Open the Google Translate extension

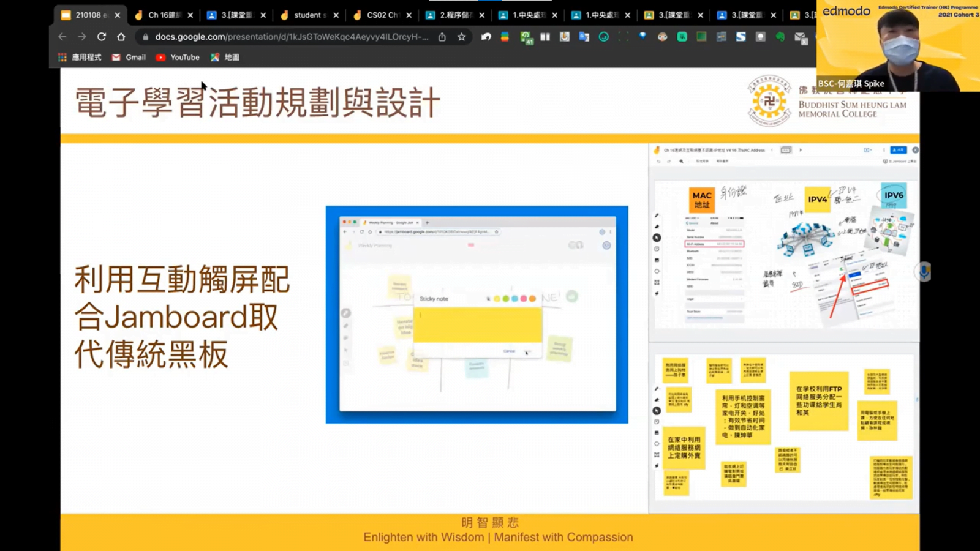(584, 37)
